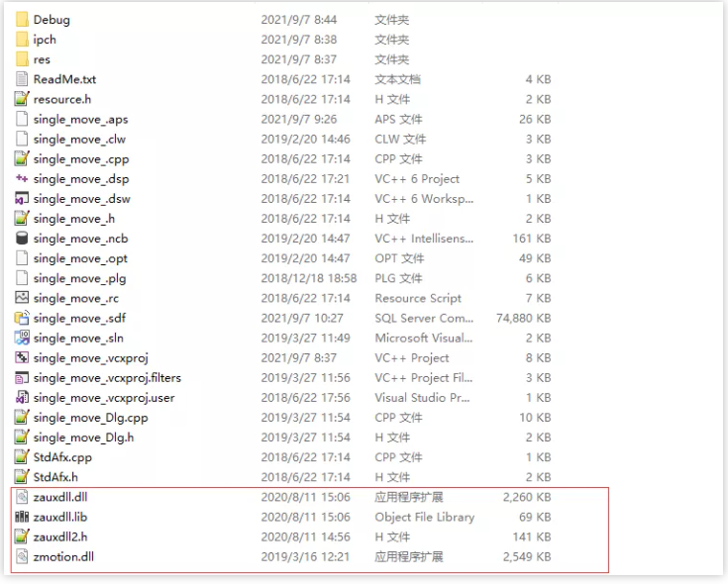Click the single_move_.vcxproj.user file icon
This screenshot has width=728, height=584.
pos(22,398)
